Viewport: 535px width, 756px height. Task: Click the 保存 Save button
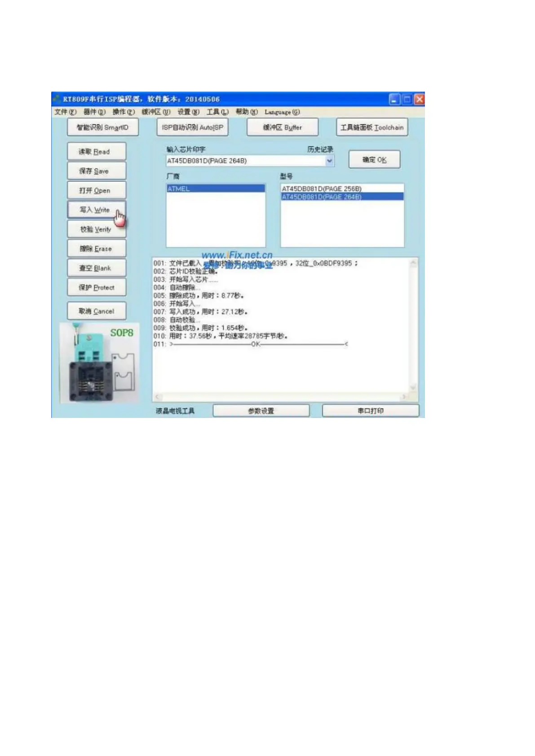tap(97, 171)
